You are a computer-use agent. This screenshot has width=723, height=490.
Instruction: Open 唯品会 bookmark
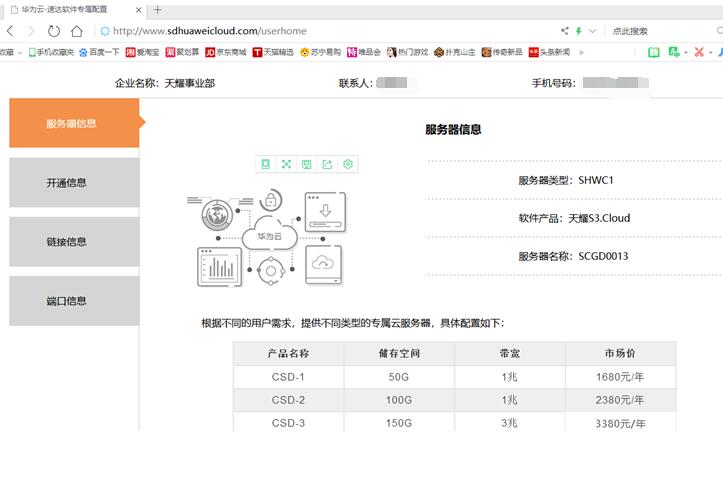pos(364,52)
